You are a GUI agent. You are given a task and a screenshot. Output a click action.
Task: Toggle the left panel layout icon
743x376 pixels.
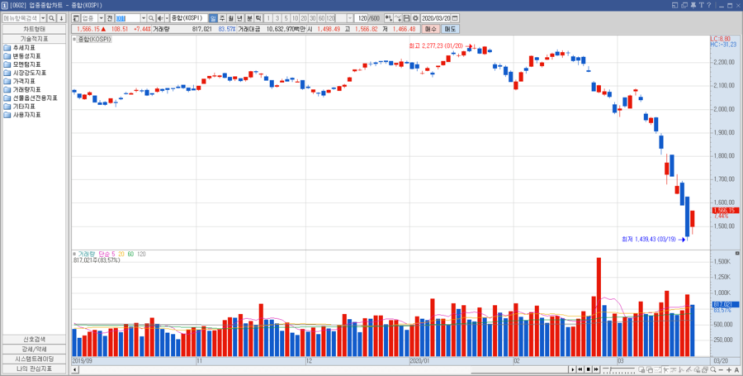(x=76, y=18)
